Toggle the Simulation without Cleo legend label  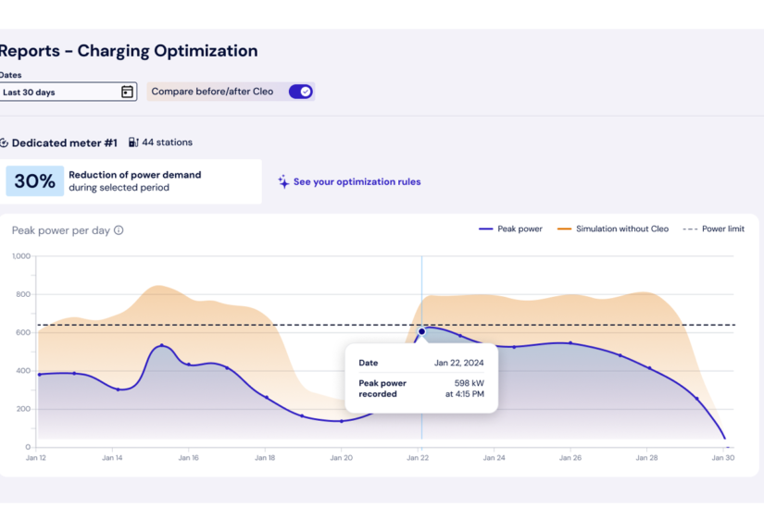click(x=621, y=229)
